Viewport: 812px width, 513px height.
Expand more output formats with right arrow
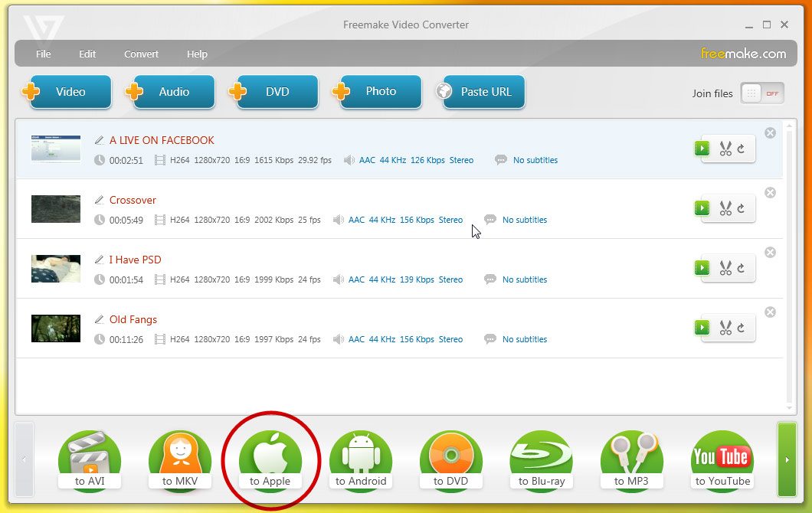[787, 460]
